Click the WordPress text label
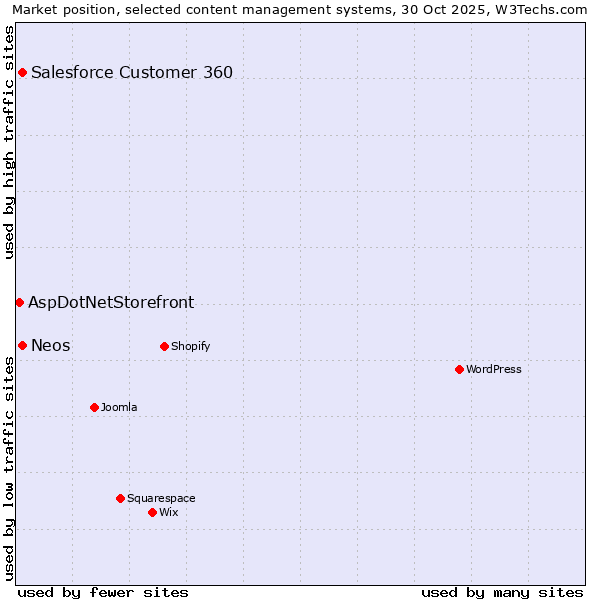Viewport: 600px width, 600px height. coord(494,369)
